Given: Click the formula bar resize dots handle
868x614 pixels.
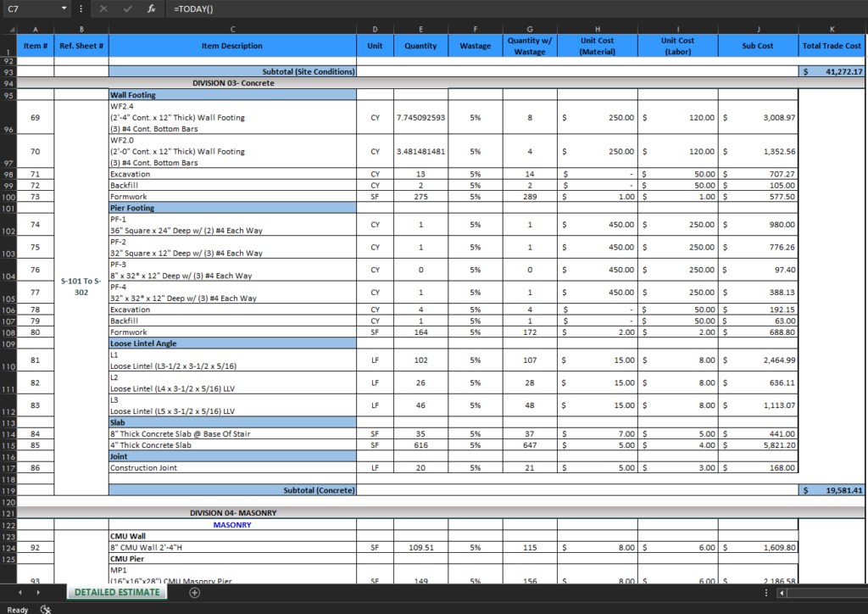Looking at the screenshot, I should point(81,8).
